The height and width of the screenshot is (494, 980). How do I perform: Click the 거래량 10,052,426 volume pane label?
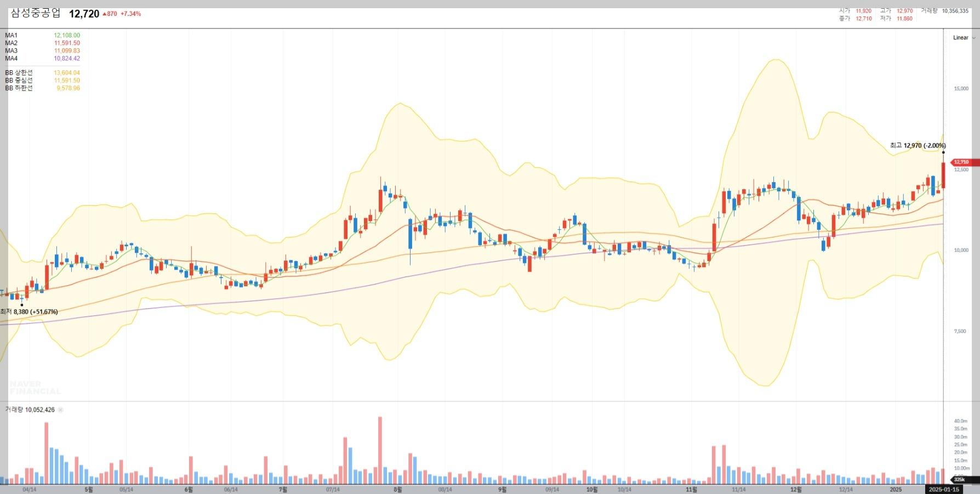[x=30, y=410]
